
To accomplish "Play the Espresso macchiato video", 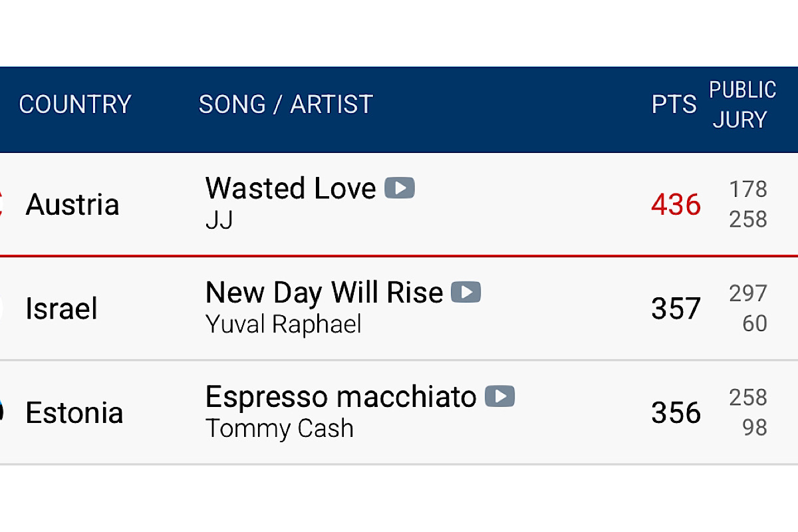I will 500,396.
